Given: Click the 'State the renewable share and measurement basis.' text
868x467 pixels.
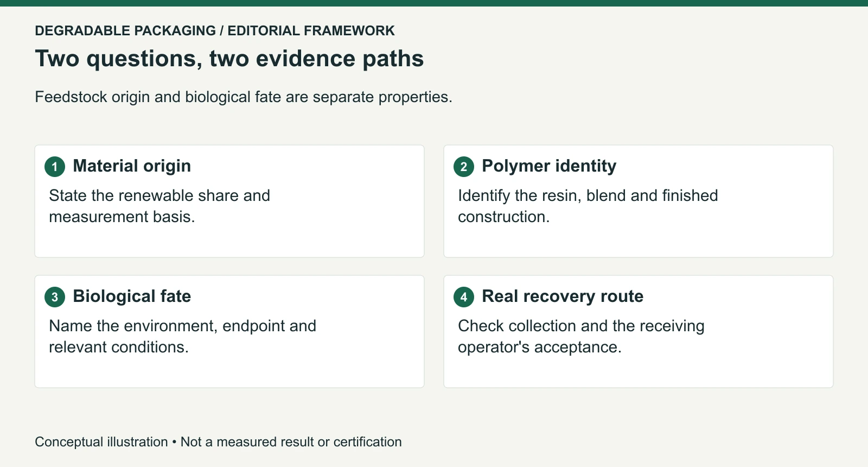Looking at the screenshot, I should pos(159,206).
